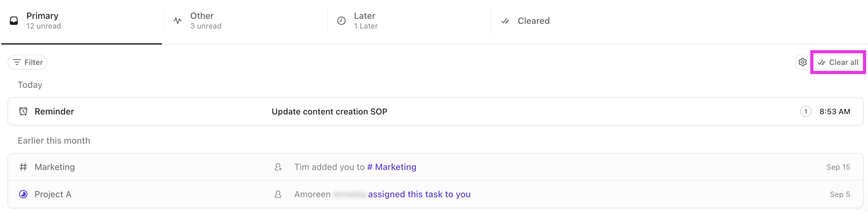
Task: Open the 'assigned this task to you' link
Action: 419,194
